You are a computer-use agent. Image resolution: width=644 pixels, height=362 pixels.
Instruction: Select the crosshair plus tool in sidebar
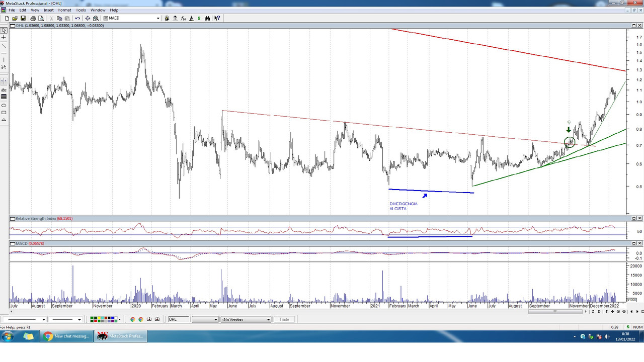point(4,38)
